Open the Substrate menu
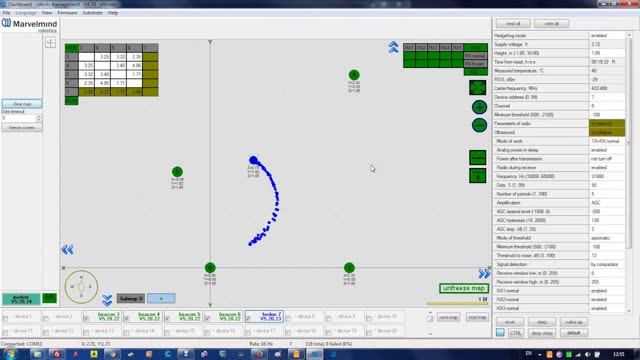Viewport: 640px width, 360px height. pos(93,13)
